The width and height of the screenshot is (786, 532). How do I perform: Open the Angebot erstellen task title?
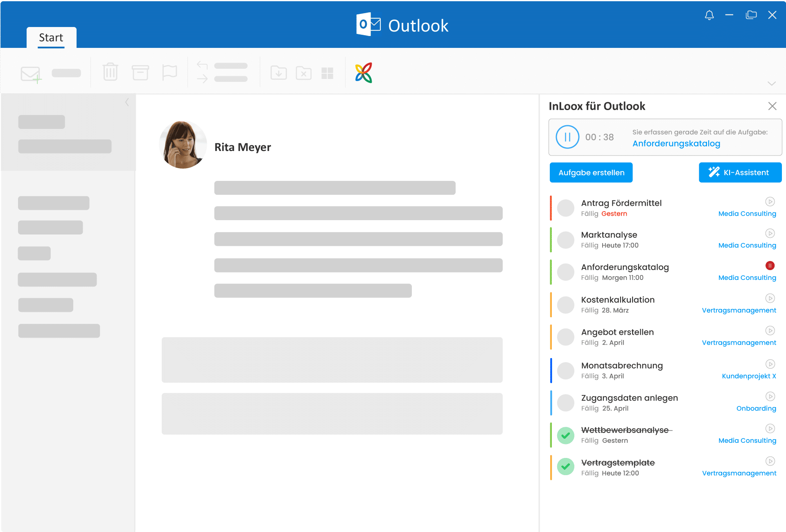click(617, 332)
